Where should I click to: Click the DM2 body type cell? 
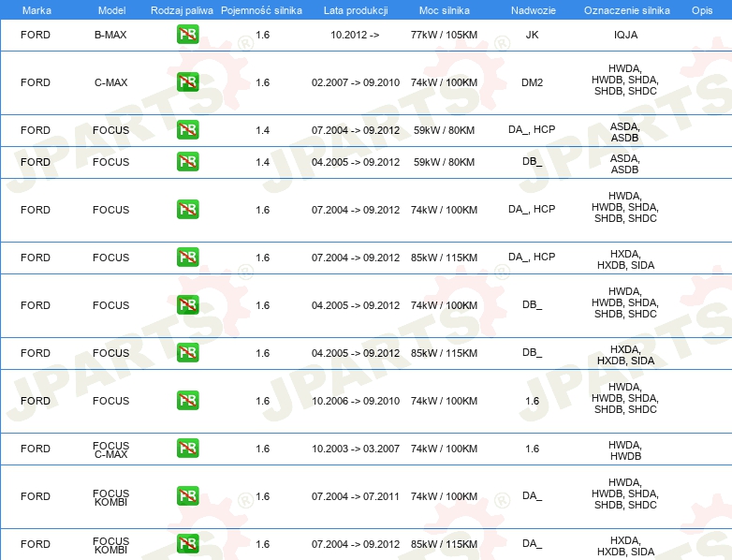click(533, 82)
